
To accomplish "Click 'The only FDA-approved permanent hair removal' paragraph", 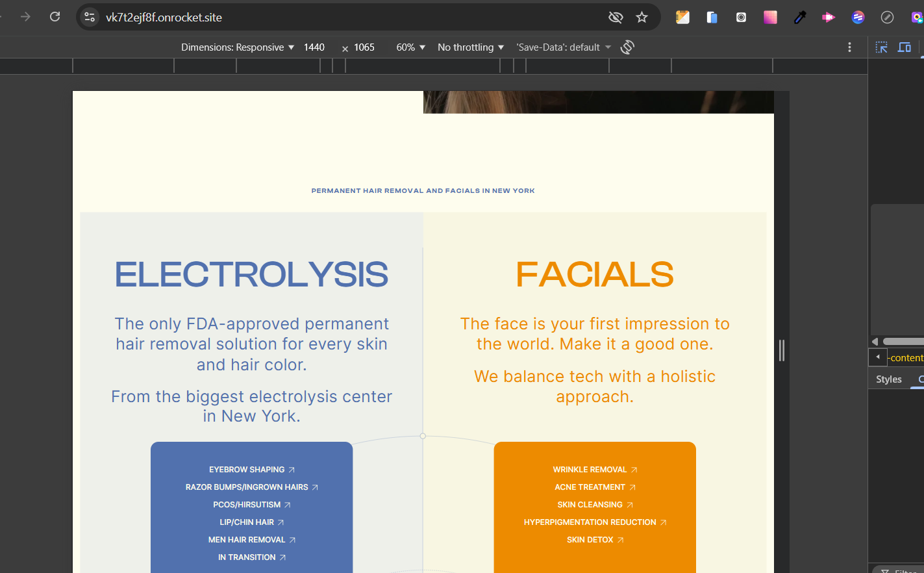I will [252, 344].
